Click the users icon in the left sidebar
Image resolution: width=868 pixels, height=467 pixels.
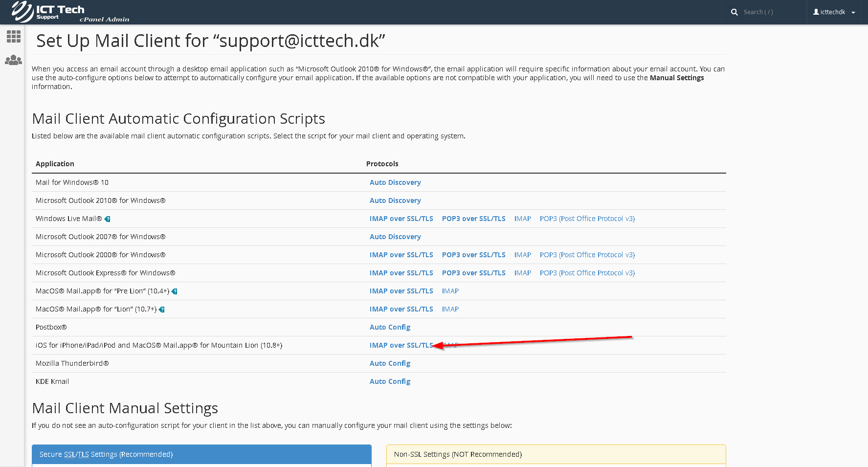(x=13, y=60)
